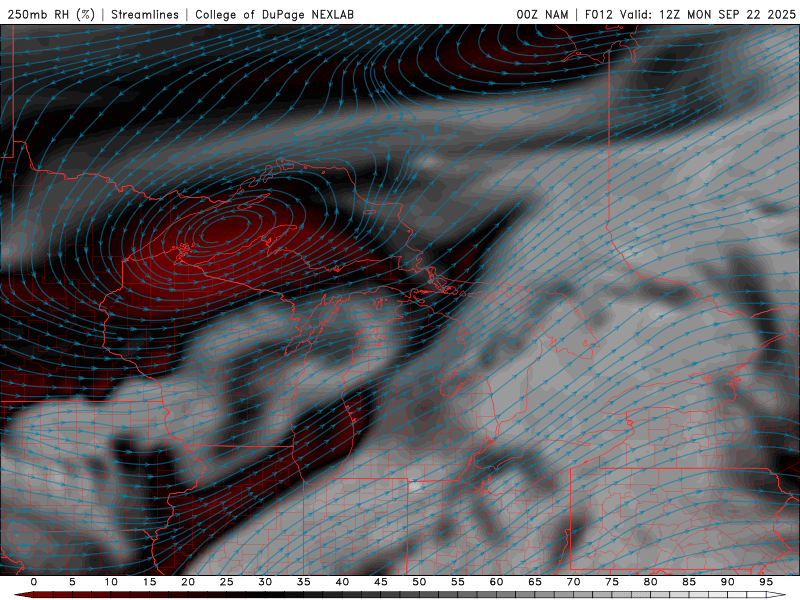Image resolution: width=800 pixels, height=600 pixels.
Task: Click the 70 tick on color scale
Action: click(573, 582)
